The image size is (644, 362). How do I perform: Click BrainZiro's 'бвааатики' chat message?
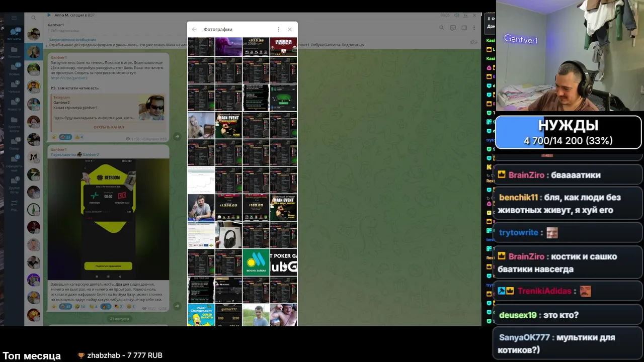coord(569,175)
